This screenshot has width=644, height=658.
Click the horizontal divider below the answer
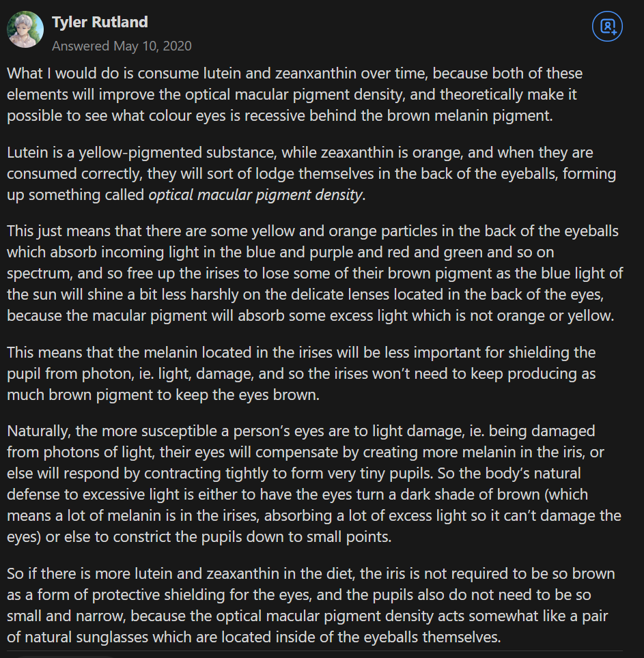tap(315, 651)
